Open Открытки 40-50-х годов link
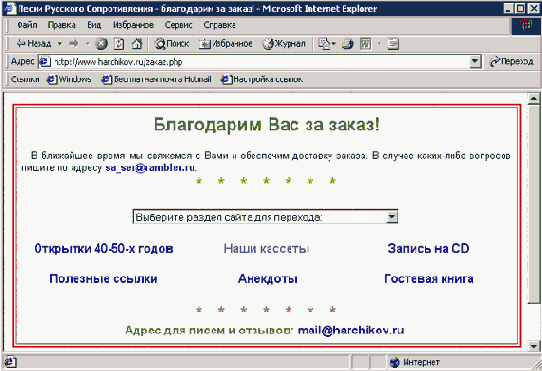 (x=104, y=249)
